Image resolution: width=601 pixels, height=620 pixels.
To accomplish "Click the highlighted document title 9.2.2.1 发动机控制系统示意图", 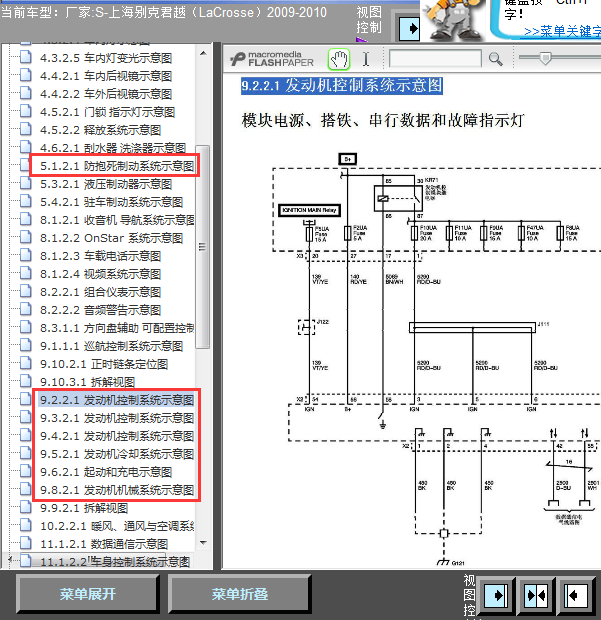I will (342, 86).
